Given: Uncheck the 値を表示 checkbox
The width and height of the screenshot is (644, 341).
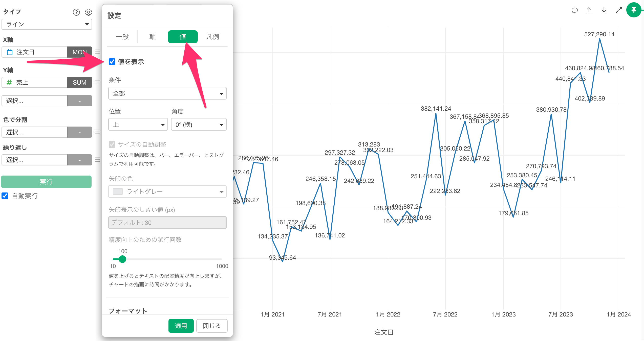Looking at the screenshot, I should pos(112,62).
